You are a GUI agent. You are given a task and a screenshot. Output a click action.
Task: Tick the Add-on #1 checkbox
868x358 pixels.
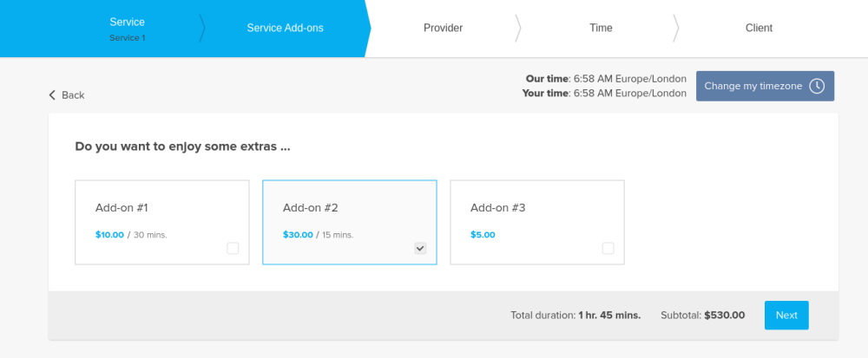tap(233, 249)
